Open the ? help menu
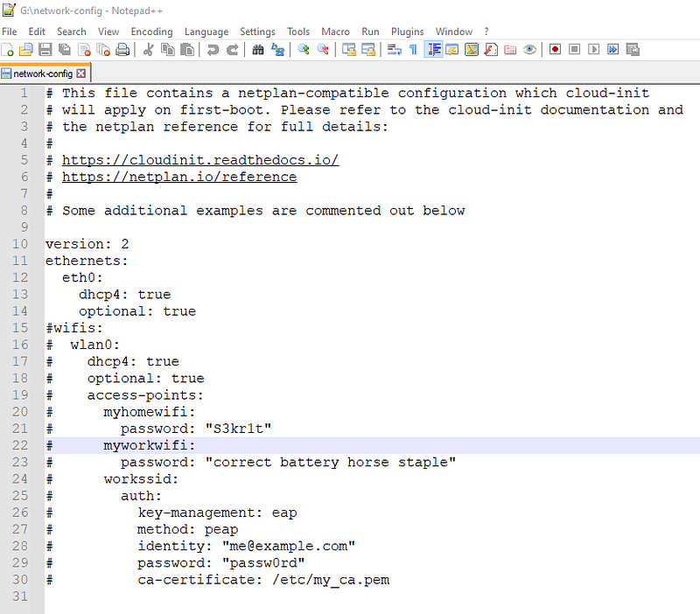This screenshot has width=700, height=614. click(x=486, y=31)
